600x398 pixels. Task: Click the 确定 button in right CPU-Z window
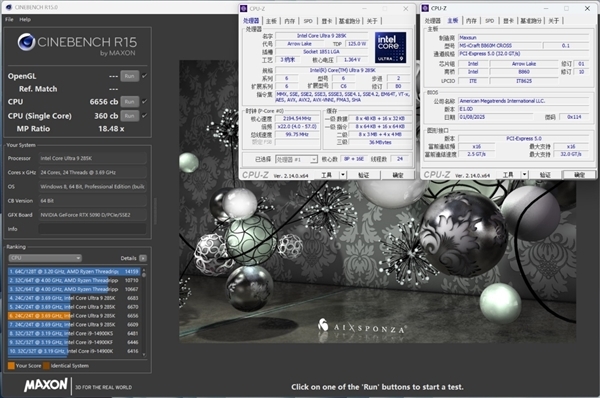tap(579, 175)
